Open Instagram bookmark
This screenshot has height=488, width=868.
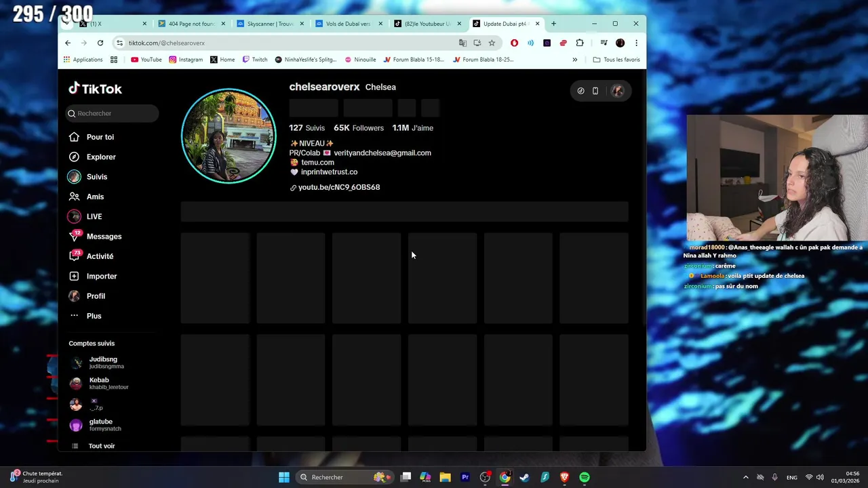pos(186,60)
